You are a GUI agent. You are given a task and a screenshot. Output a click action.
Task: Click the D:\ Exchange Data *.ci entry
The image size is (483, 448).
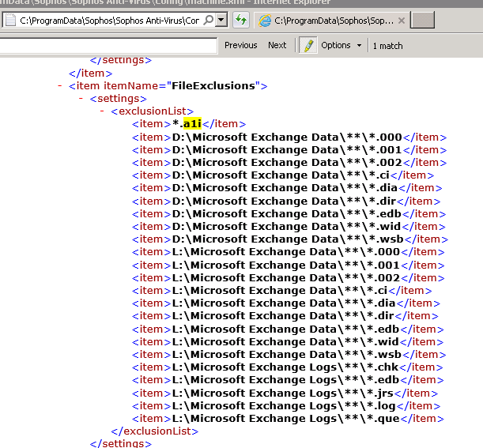(x=283, y=175)
